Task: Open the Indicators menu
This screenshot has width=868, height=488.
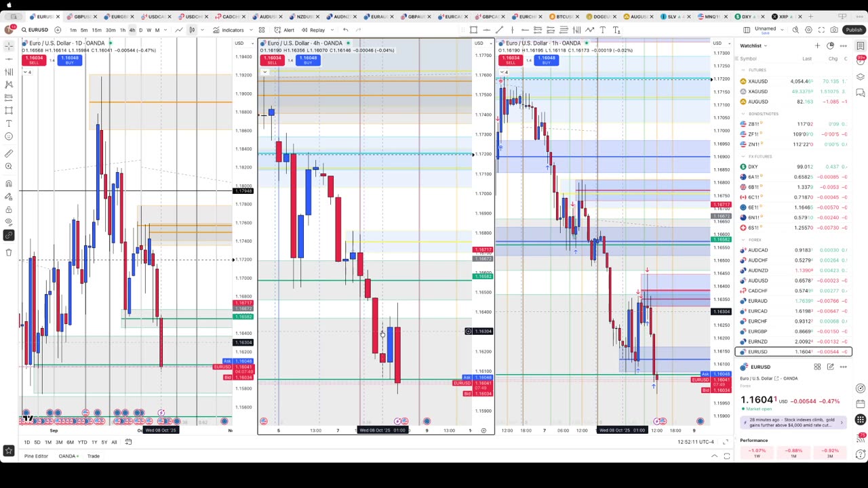Action: pyautogui.click(x=228, y=30)
